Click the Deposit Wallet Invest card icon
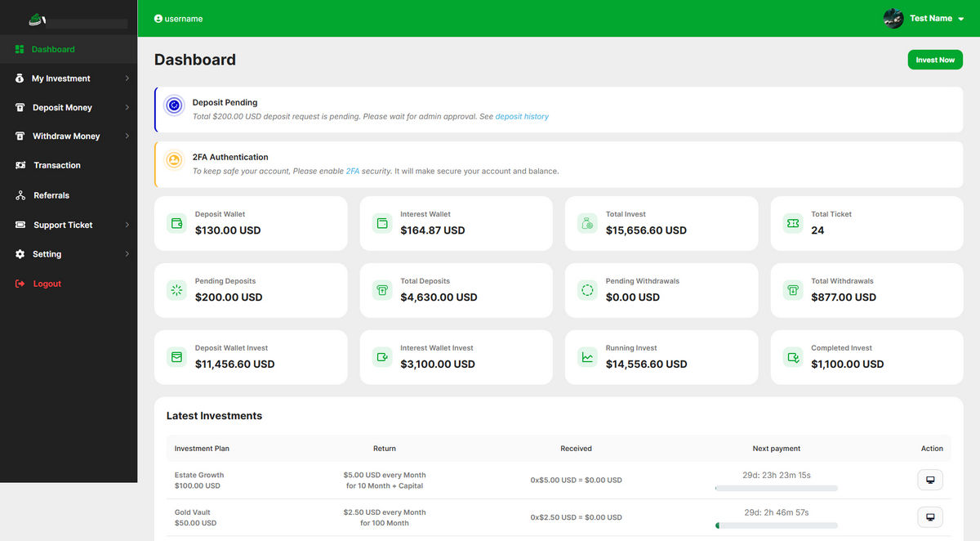Screen dimensions: 980x541 pos(176,357)
